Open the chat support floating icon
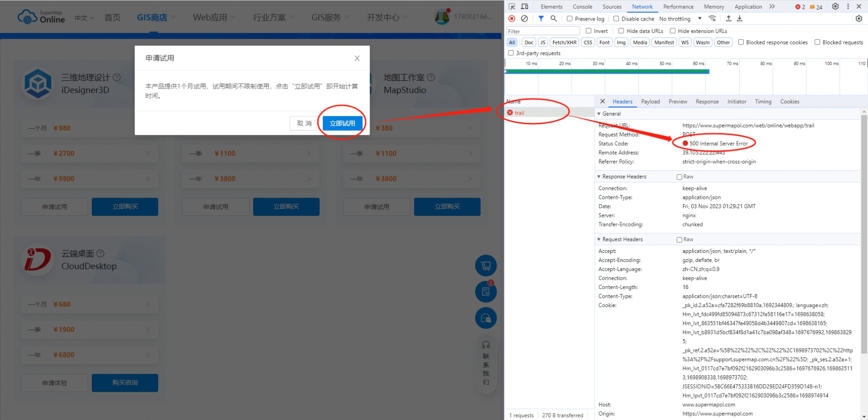Image resolution: width=868 pixels, height=420 pixels. [486, 318]
